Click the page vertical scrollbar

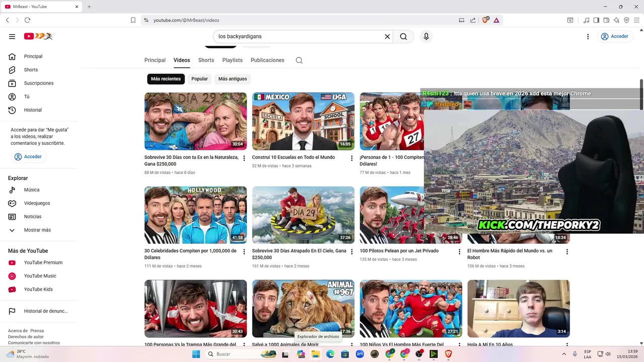point(641,95)
